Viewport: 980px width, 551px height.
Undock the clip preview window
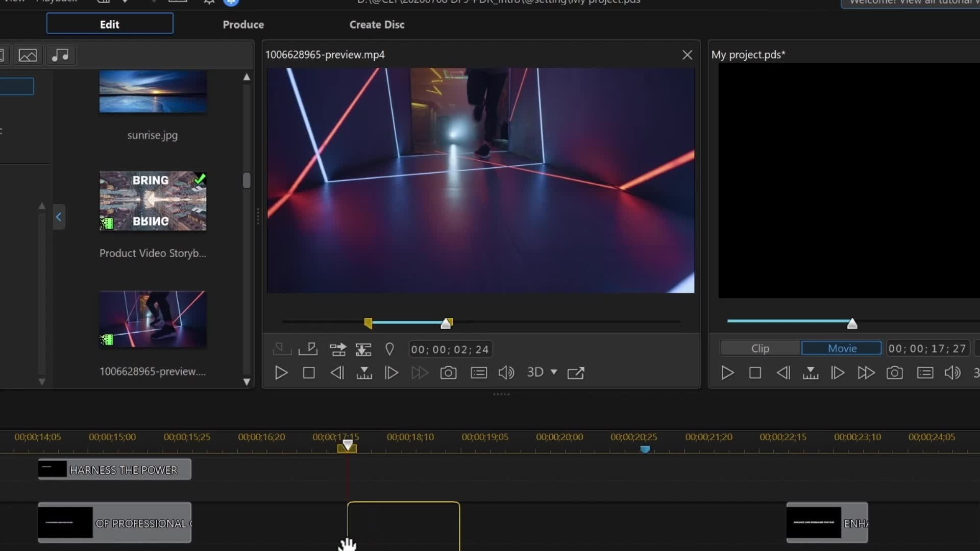[576, 373]
